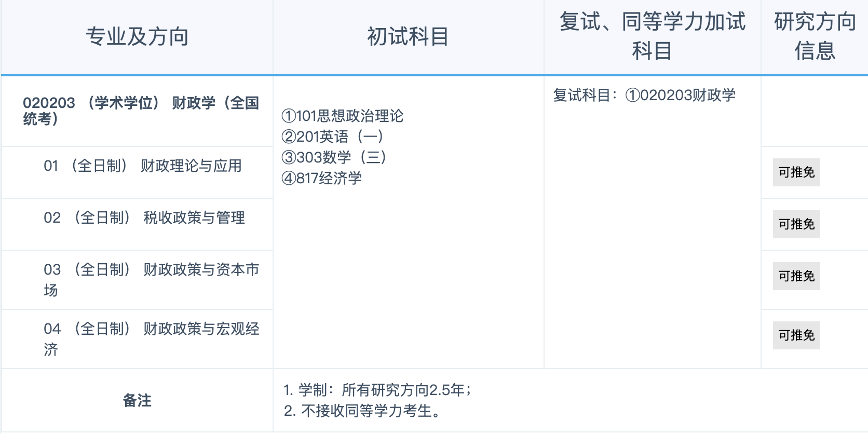Click the ③303数学(三) exam subject
This screenshot has width=868, height=434.
tap(334, 157)
